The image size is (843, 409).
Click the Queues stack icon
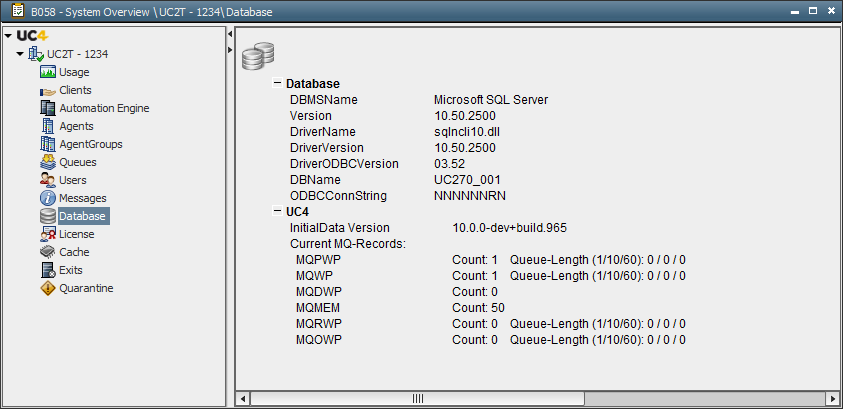click(48, 162)
